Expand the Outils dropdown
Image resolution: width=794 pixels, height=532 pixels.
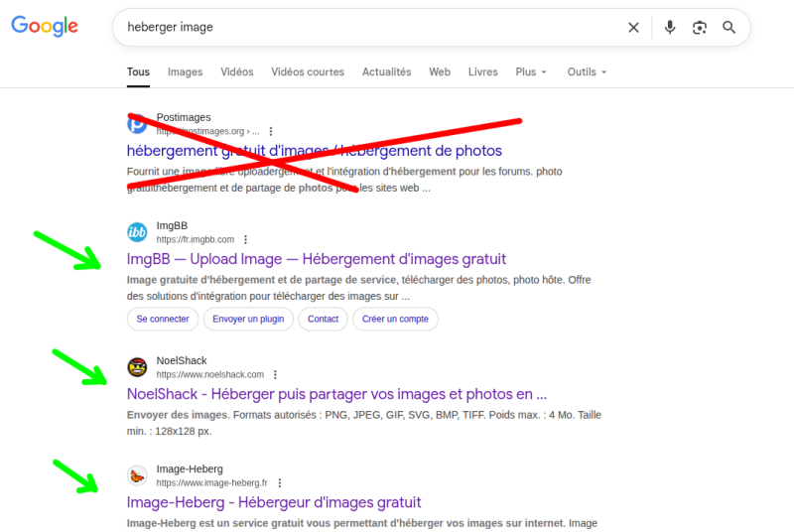[587, 71]
